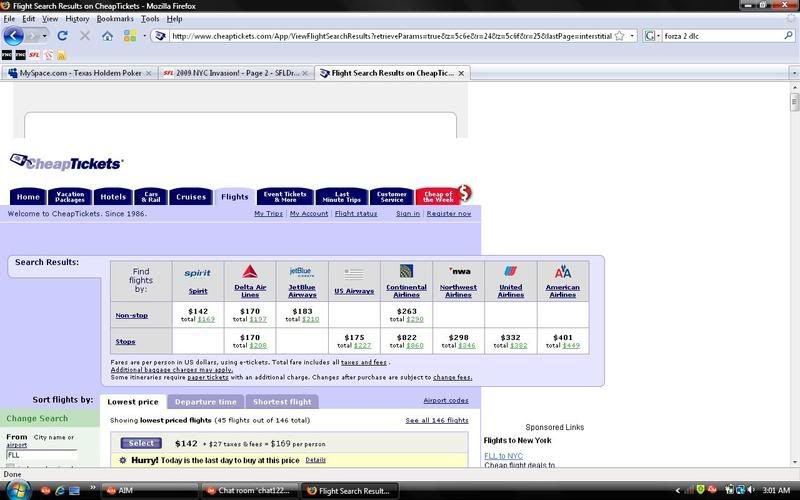Click the colorful squares toolbar icon
Screen dimensions: 800x500
130,36
